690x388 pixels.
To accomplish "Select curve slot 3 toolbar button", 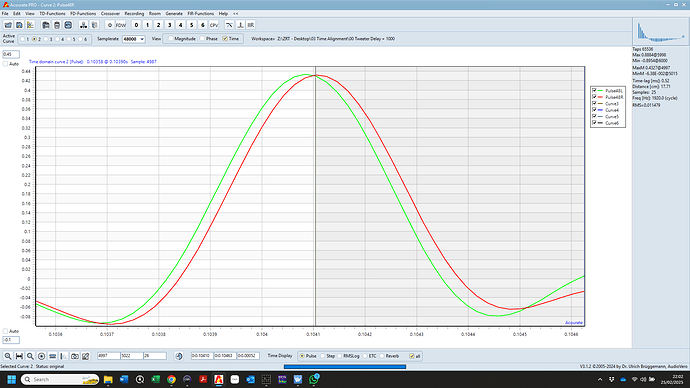I will click(169, 25).
